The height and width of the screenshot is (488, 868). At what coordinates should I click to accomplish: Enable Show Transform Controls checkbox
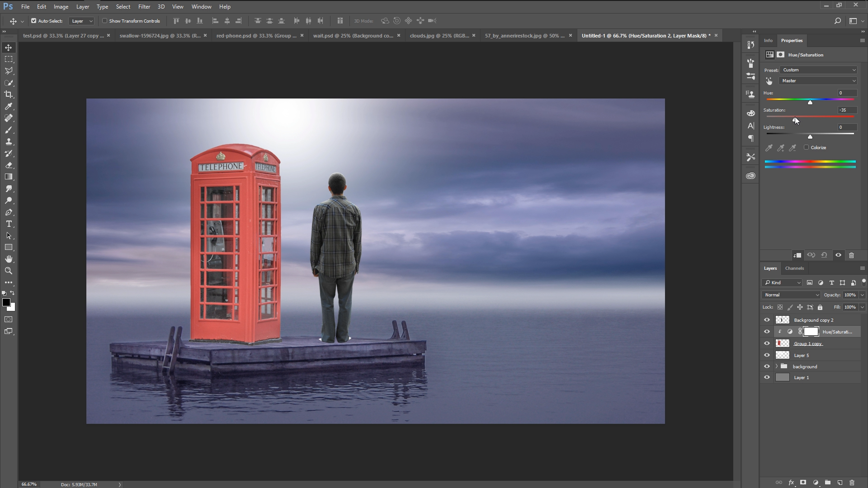click(x=104, y=21)
